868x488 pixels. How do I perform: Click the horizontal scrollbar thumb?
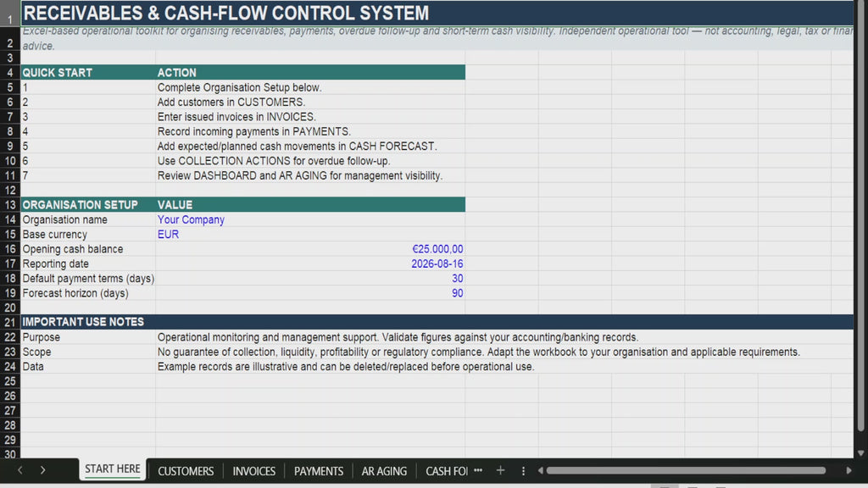[686, 471]
